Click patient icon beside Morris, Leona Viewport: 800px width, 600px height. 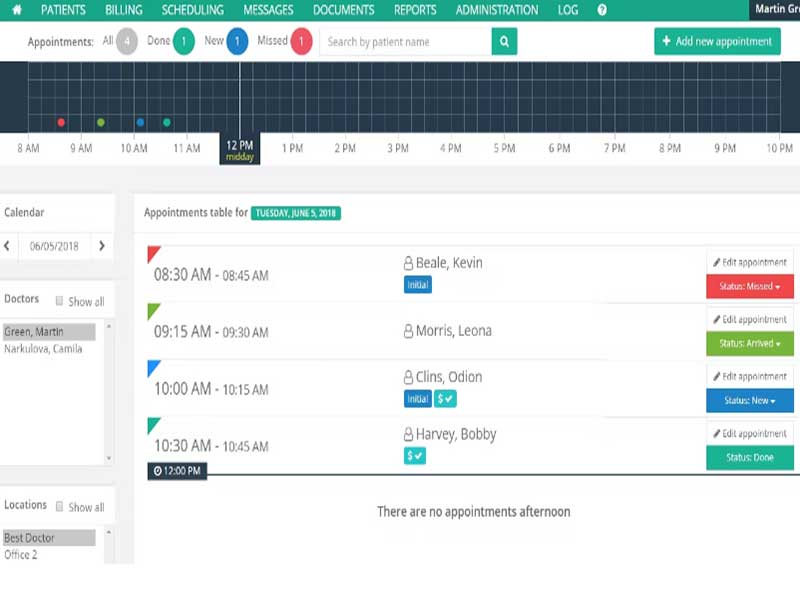(x=408, y=331)
